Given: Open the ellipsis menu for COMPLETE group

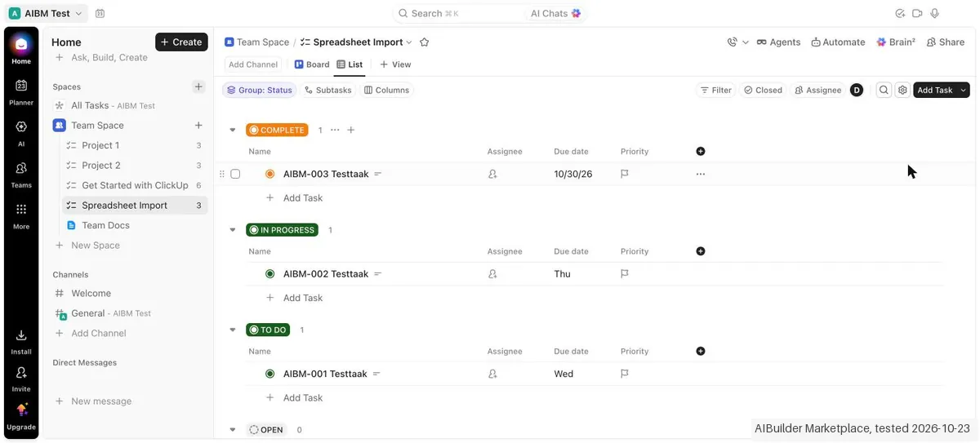Looking at the screenshot, I should 335,130.
